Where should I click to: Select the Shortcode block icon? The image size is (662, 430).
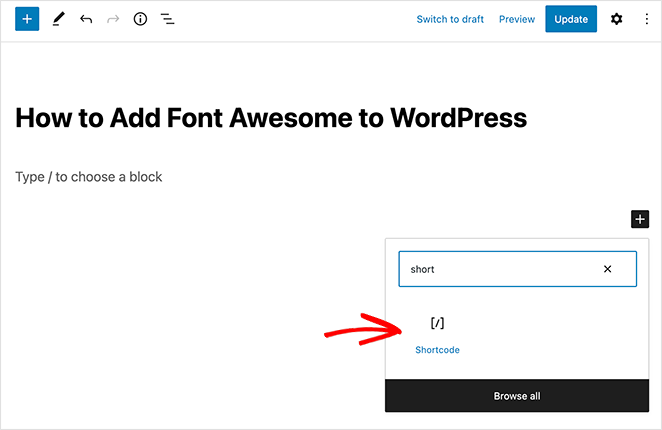(437, 323)
